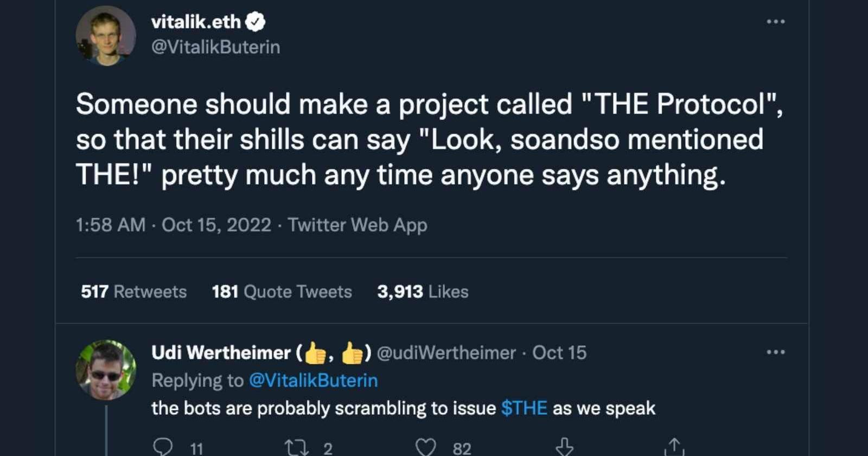This screenshot has width=868, height=456.
Task: Click the @VitalikButerin handle under vitalik.eth
Action: pyautogui.click(x=215, y=47)
